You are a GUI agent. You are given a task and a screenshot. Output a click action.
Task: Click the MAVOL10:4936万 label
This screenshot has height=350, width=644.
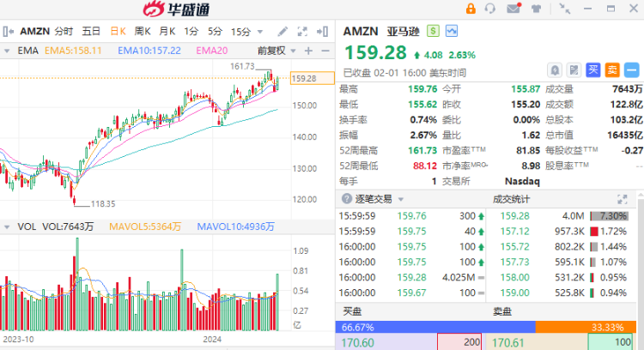coord(235,226)
